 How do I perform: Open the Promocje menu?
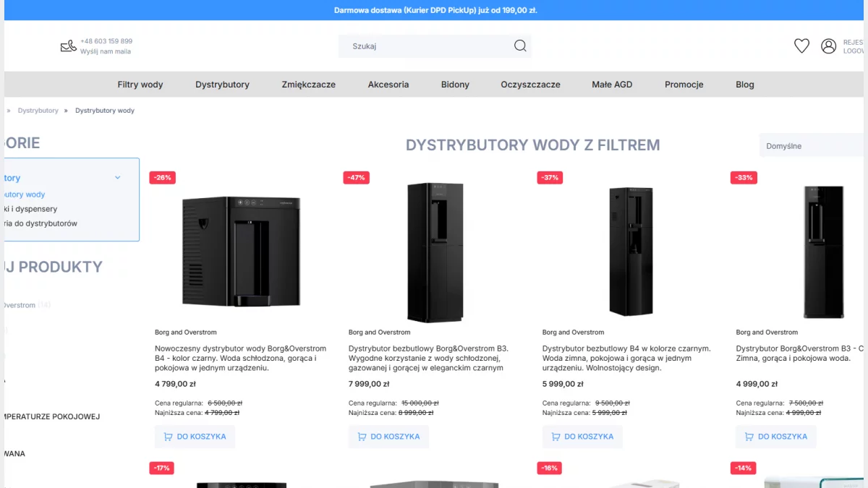[684, 85]
